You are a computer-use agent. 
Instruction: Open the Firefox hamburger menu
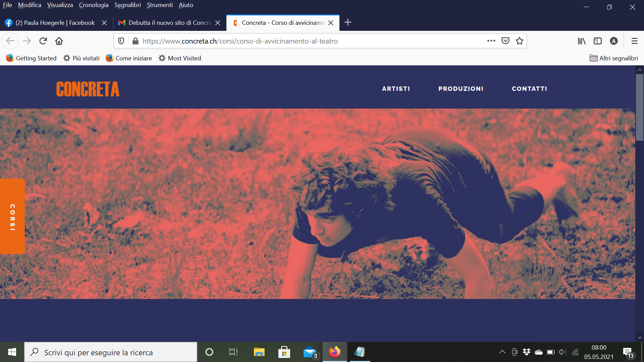635,41
